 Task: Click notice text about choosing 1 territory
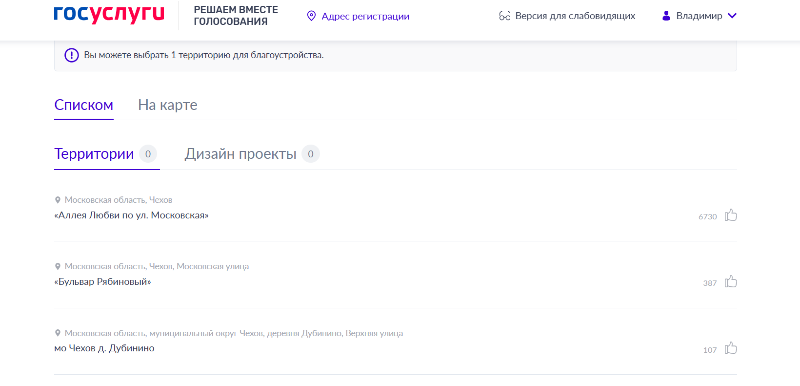tap(204, 55)
